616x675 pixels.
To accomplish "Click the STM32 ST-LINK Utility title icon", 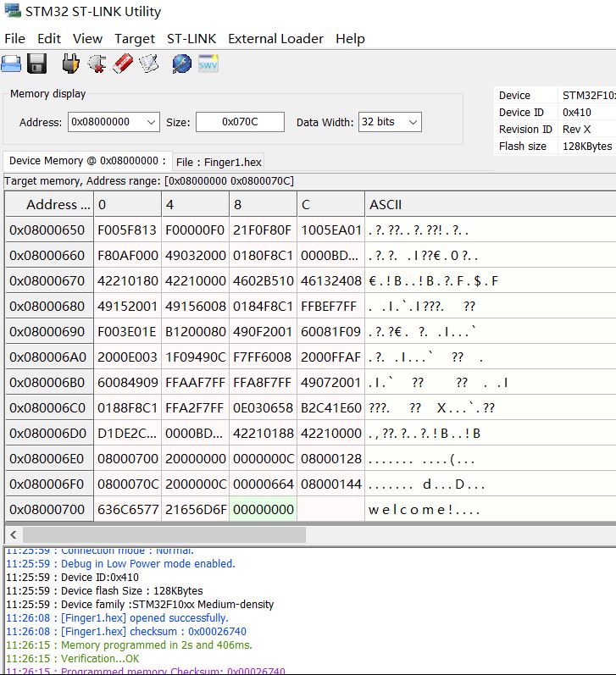I will [12, 10].
